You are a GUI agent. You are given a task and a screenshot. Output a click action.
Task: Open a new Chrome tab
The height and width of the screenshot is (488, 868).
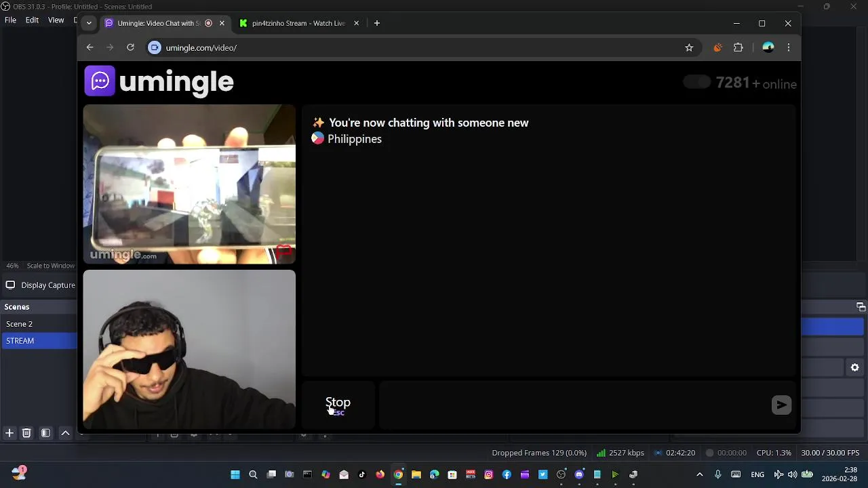[376, 23]
